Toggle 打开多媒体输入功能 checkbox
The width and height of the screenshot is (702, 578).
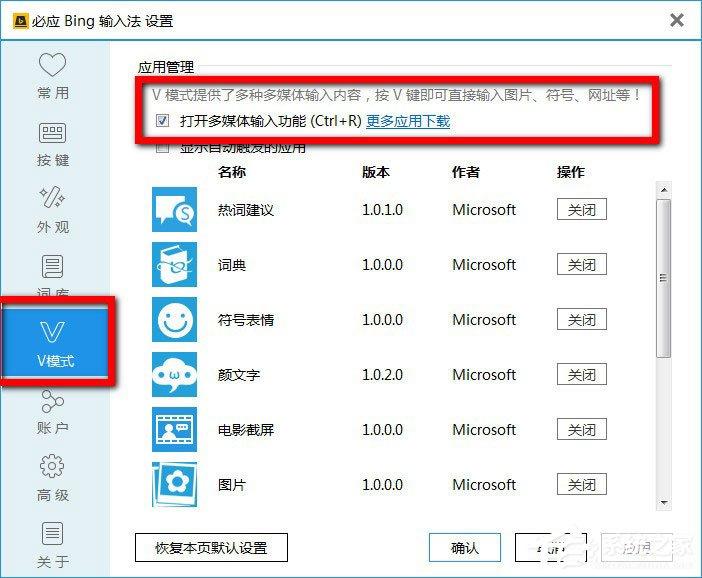(162, 120)
